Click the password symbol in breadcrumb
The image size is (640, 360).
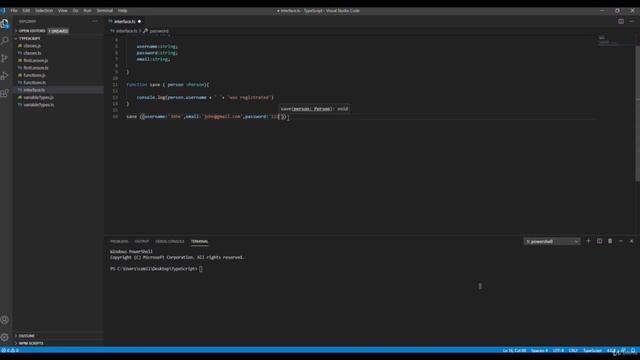(x=159, y=31)
